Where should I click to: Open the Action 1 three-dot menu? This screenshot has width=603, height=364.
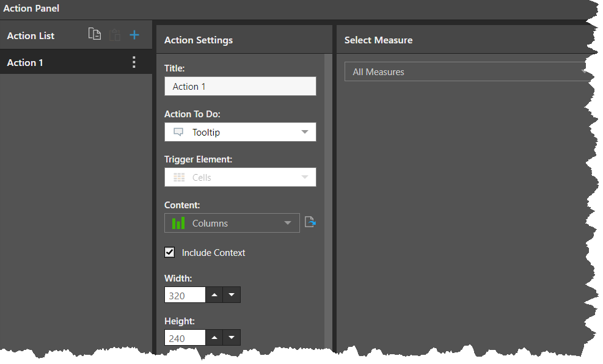click(134, 62)
